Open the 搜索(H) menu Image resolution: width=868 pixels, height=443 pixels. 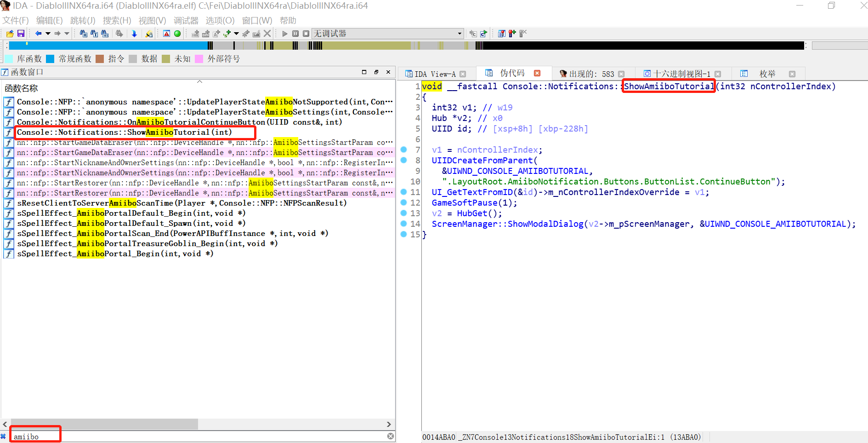(x=117, y=21)
